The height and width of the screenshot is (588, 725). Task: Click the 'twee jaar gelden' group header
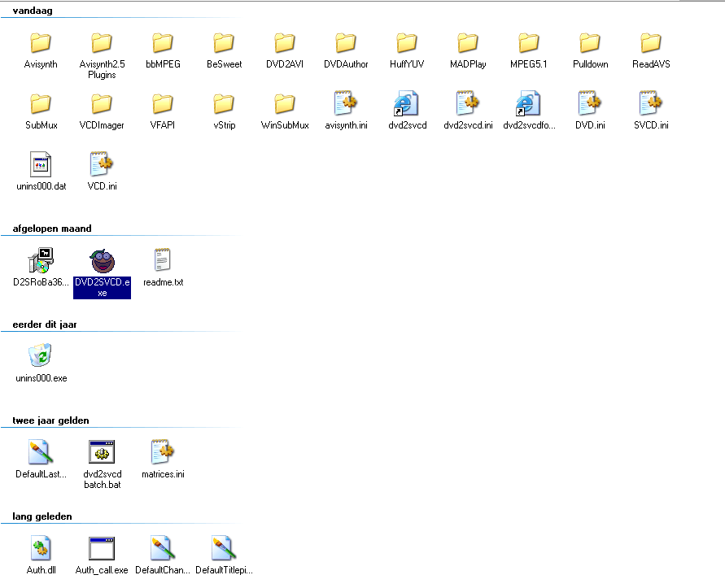click(50, 420)
